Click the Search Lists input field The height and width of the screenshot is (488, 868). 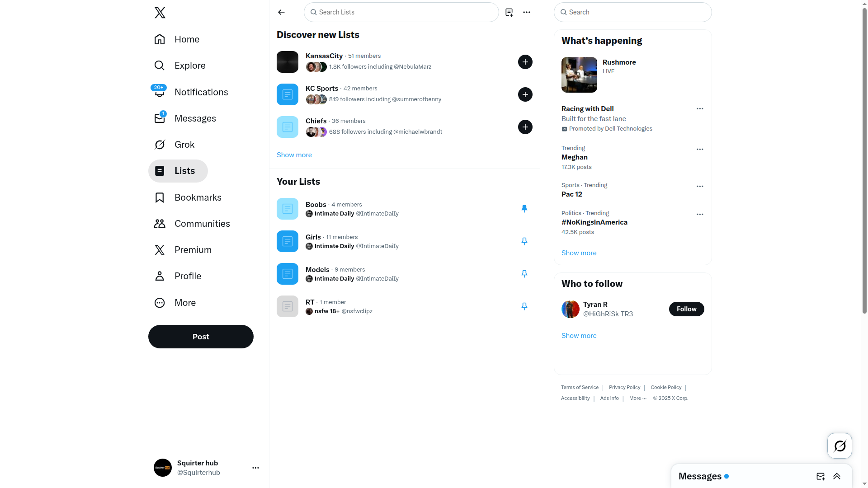pos(401,12)
